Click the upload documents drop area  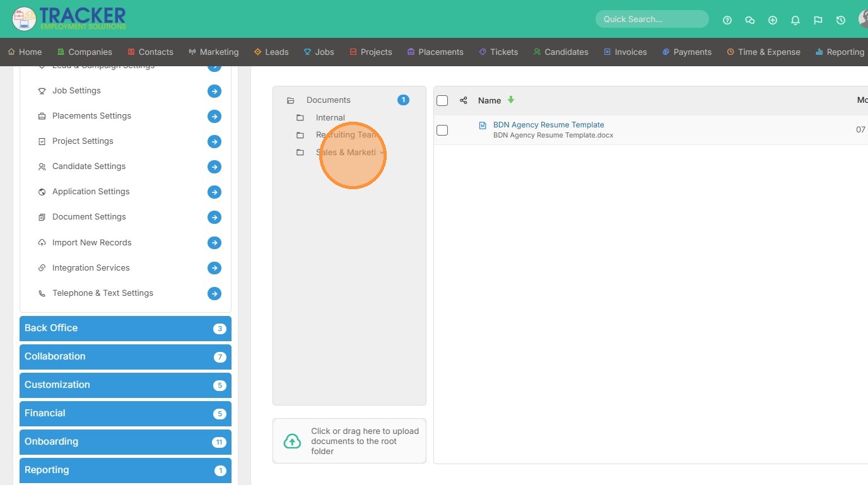coord(349,441)
